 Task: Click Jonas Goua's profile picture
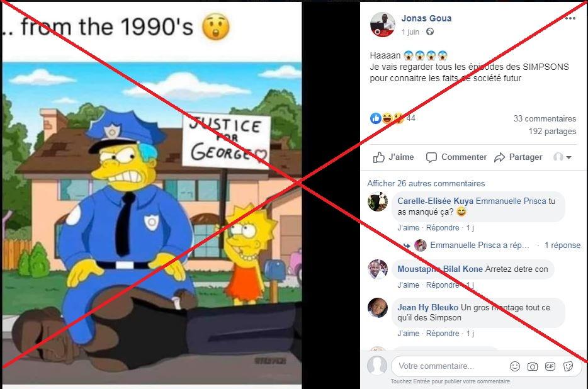(x=382, y=25)
